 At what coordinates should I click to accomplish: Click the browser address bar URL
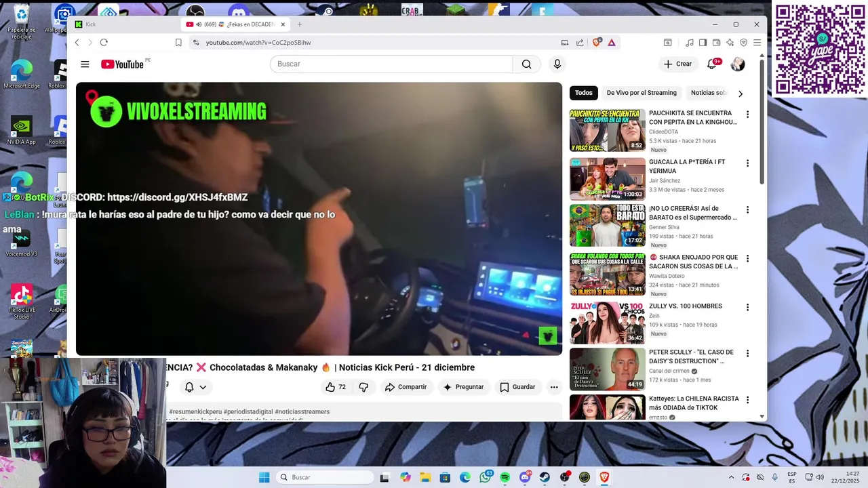click(x=258, y=42)
